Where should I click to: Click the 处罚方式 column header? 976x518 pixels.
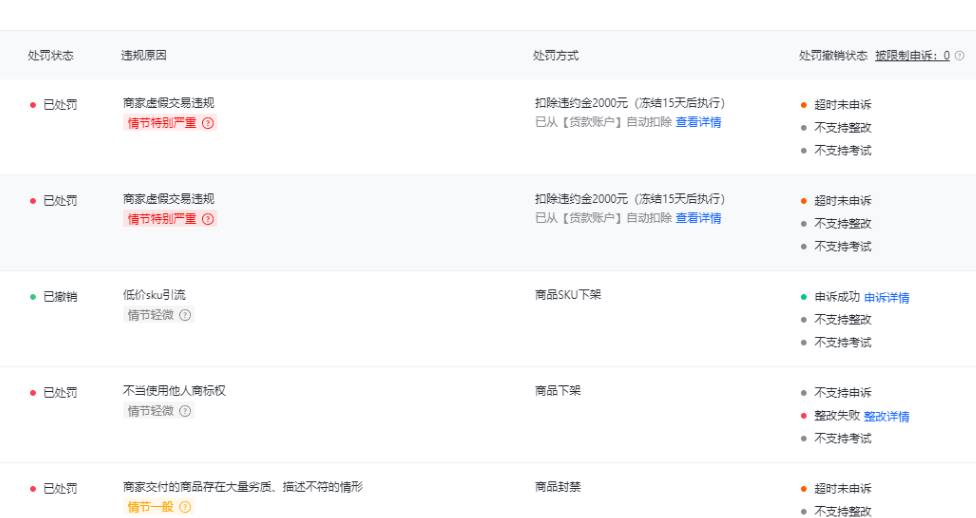[x=556, y=56]
